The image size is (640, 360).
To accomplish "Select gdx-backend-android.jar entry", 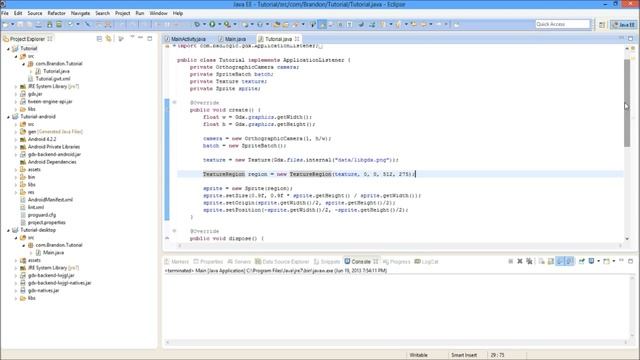I will pos(54,154).
